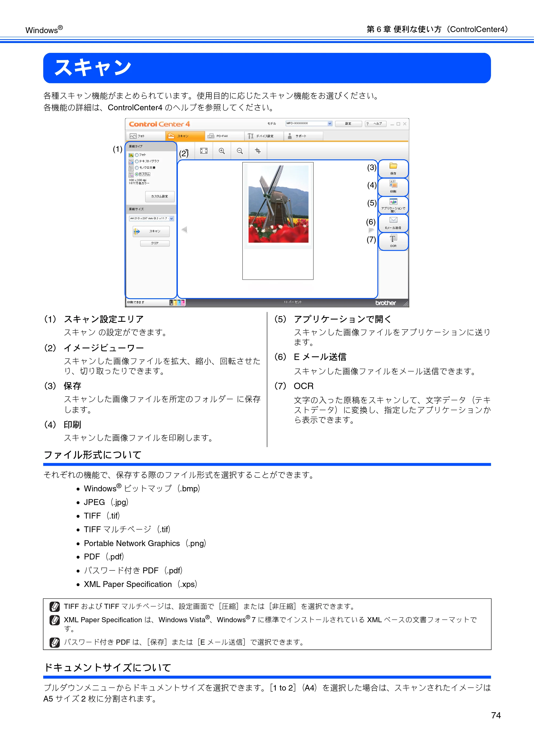Viewport: 534px width, 756px height.
Task: Open image with アプリケーションで開く icon
Action: tap(393, 205)
